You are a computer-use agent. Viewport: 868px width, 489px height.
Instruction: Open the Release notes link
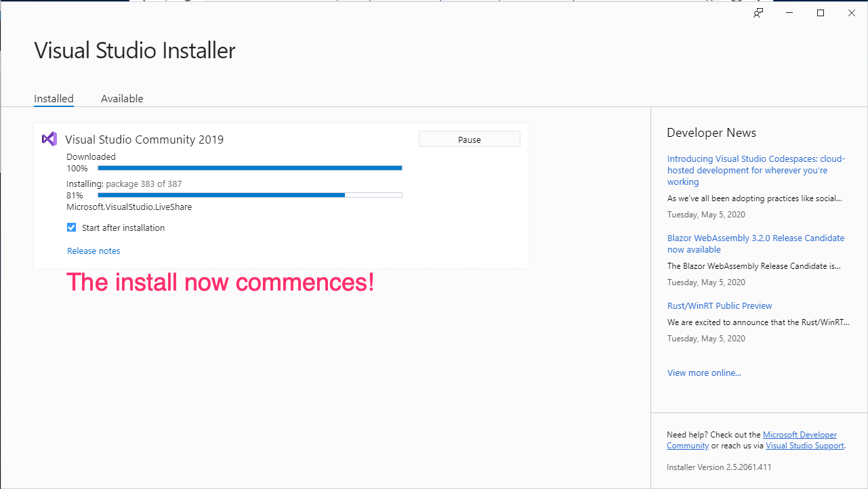click(94, 251)
